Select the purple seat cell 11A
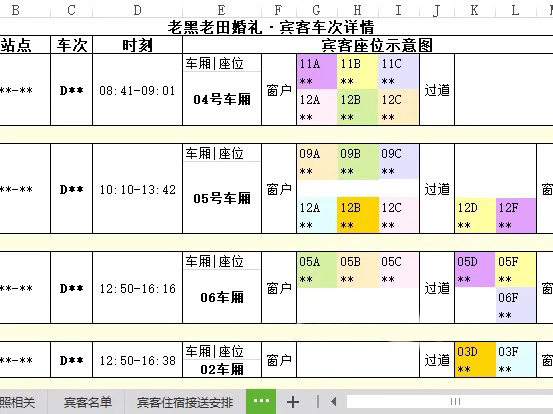The image size is (553, 414). click(x=317, y=72)
